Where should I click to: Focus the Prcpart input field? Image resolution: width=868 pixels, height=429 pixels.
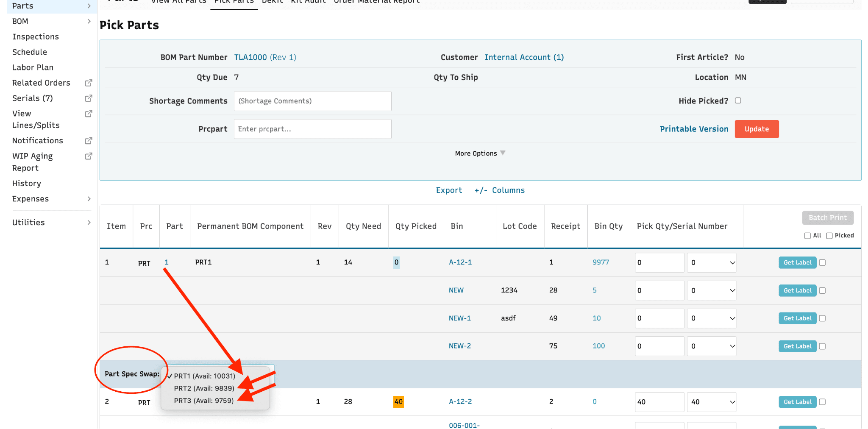313,129
